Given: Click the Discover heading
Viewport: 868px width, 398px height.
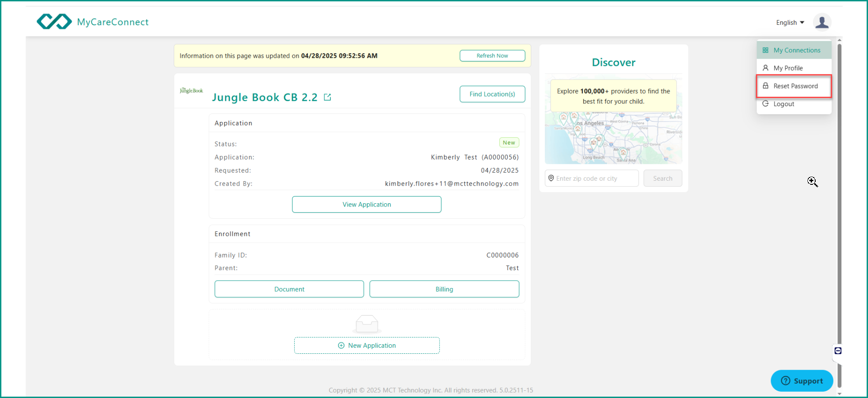Looking at the screenshot, I should (613, 62).
